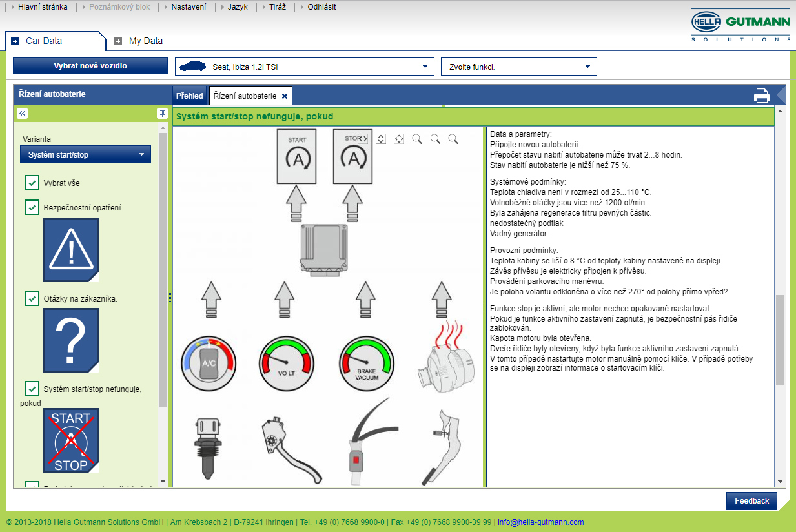This screenshot has width=796, height=532.
Task: Toggle Systém start/stop nefunguje checkbox
Action: [x=32, y=389]
